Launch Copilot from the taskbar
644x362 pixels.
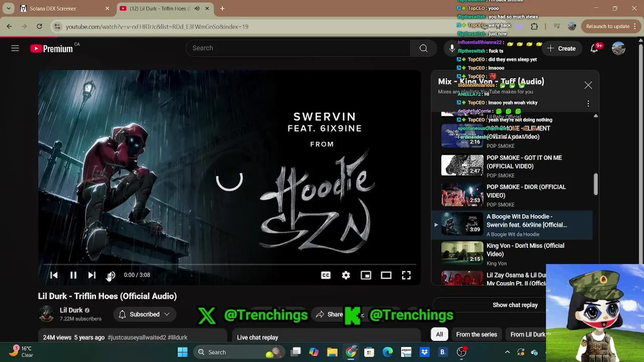coord(314,352)
